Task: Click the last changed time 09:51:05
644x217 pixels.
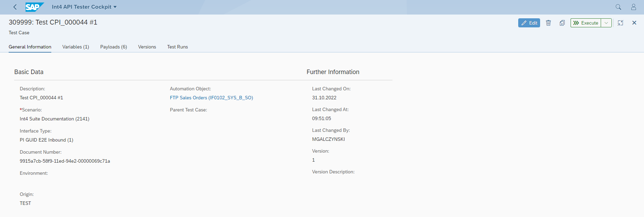Action: pos(321,118)
